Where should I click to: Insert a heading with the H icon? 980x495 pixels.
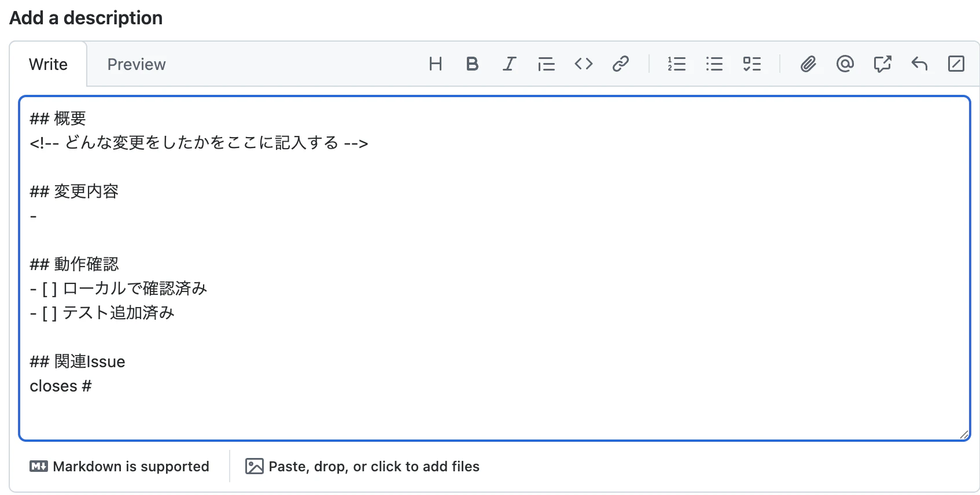436,64
